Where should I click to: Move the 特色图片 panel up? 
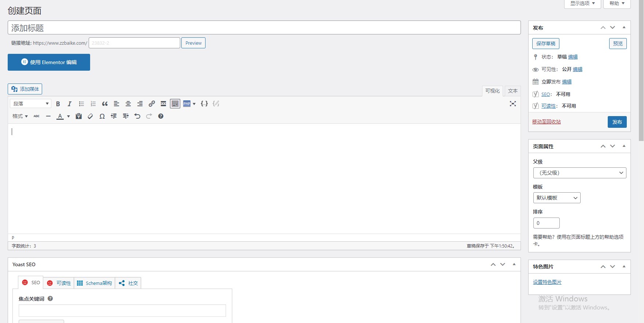[x=603, y=266]
